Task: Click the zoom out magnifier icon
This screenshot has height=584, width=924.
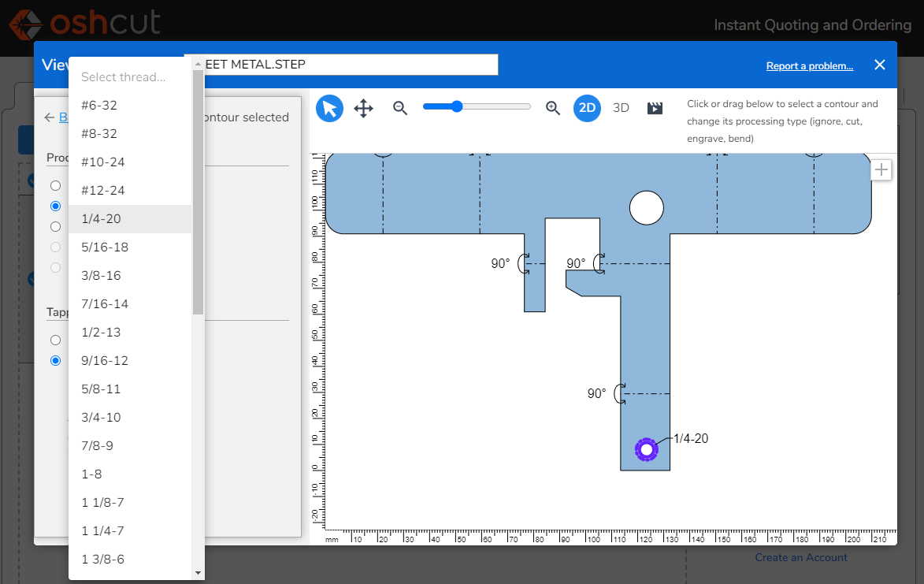Action: (x=400, y=108)
